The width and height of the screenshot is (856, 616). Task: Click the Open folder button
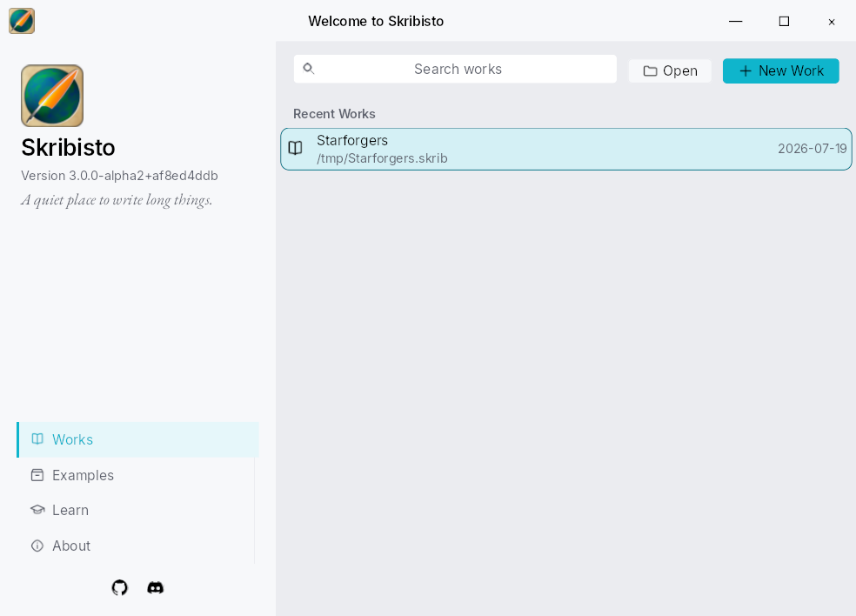pyautogui.click(x=670, y=71)
